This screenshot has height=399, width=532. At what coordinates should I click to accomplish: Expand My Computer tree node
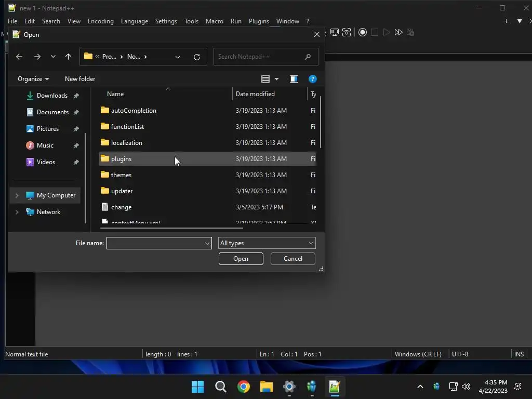pos(17,195)
